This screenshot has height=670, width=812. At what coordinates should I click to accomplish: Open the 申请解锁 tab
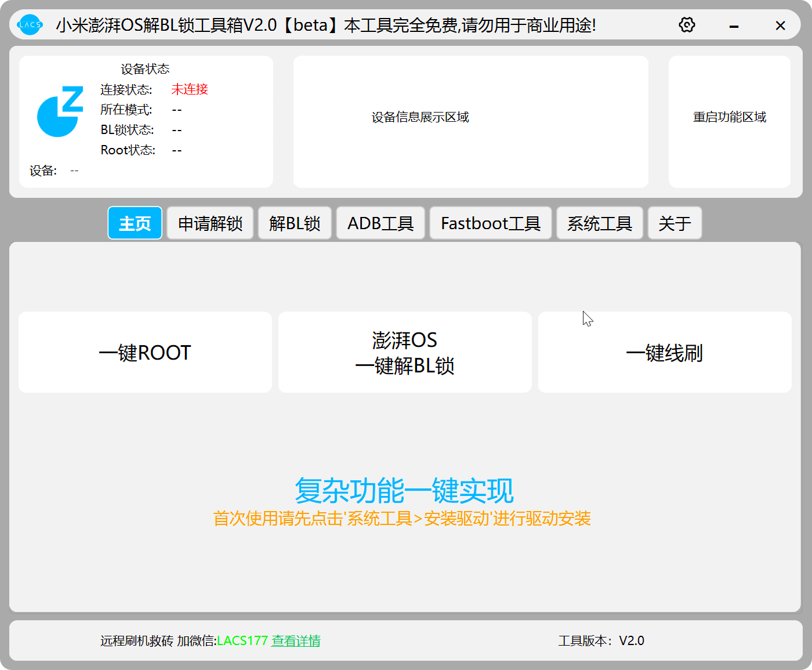pyautogui.click(x=210, y=223)
